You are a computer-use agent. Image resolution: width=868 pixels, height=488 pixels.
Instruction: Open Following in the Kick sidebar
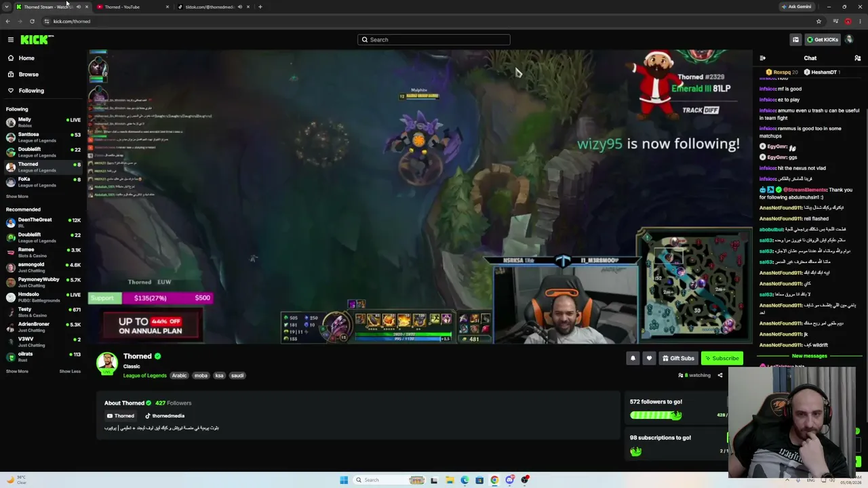click(x=43, y=91)
